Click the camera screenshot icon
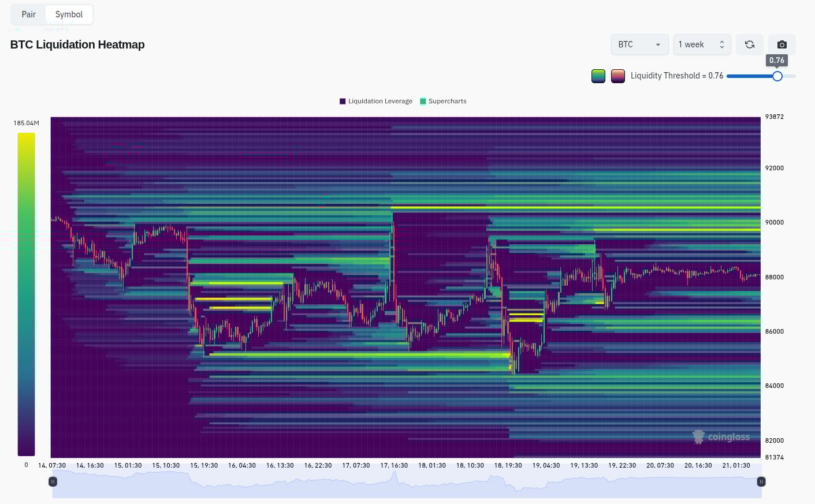815x504 pixels. (781, 44)
